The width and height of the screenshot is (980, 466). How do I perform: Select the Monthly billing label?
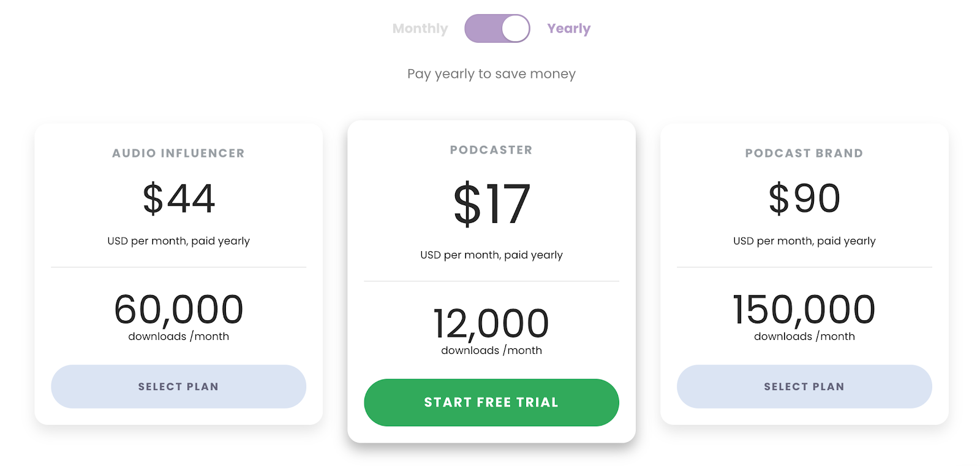(420, 29)
